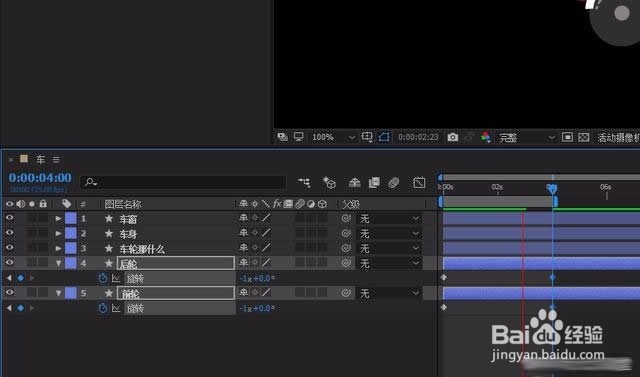Click the Draft 3D icon in timeline

(329, 182)
